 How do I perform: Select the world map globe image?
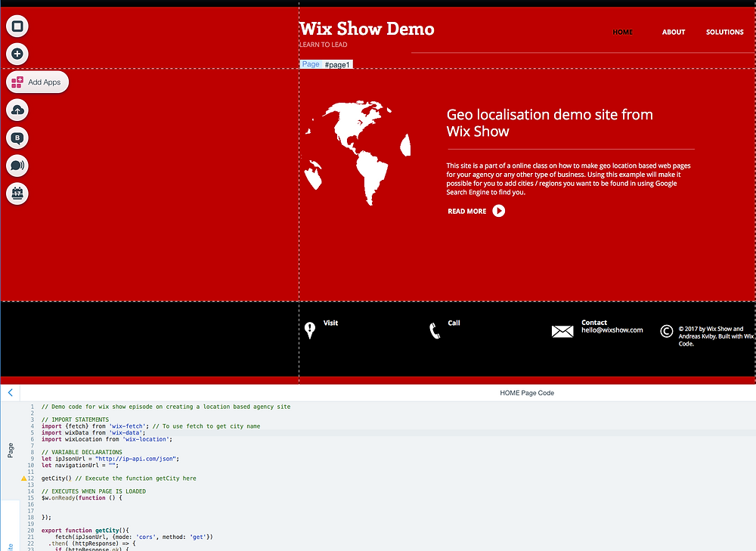tap(358, 153)
